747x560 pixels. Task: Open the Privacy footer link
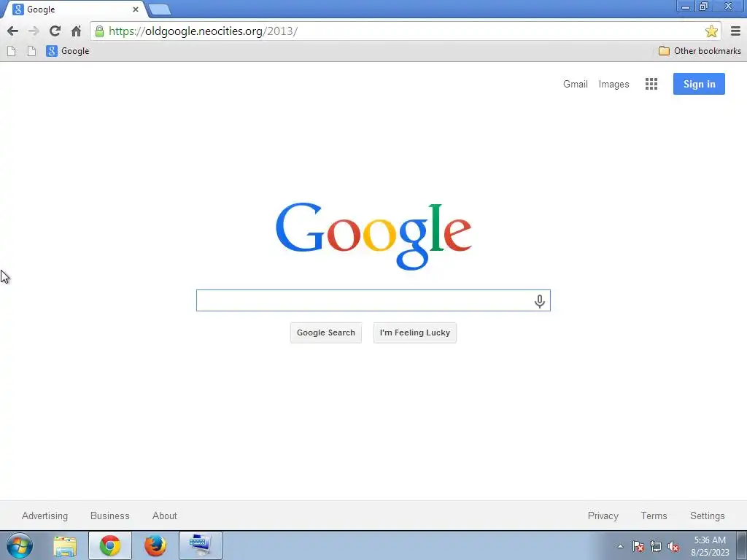(x=603, y=516)
